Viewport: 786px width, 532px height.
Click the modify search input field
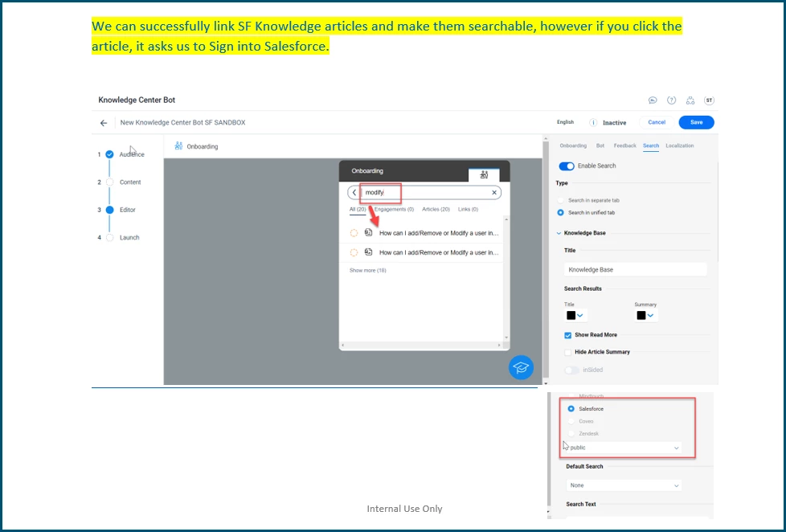424,193
